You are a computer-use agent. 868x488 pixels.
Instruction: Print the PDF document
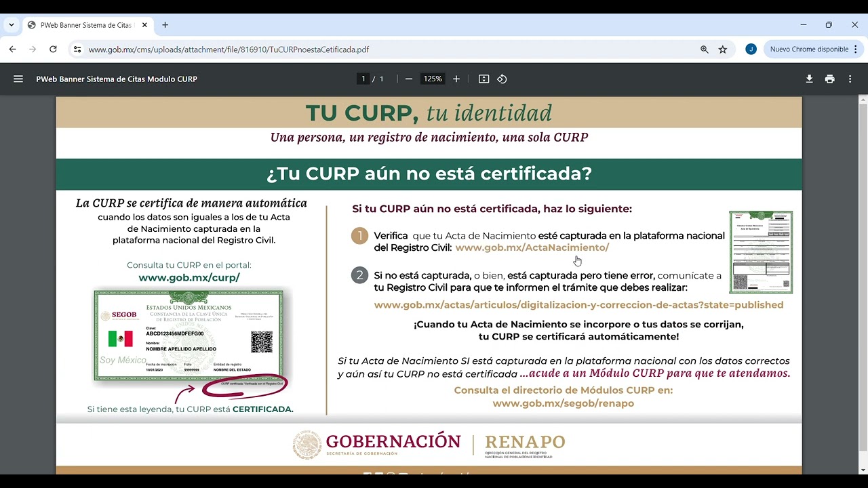[829, 79]
